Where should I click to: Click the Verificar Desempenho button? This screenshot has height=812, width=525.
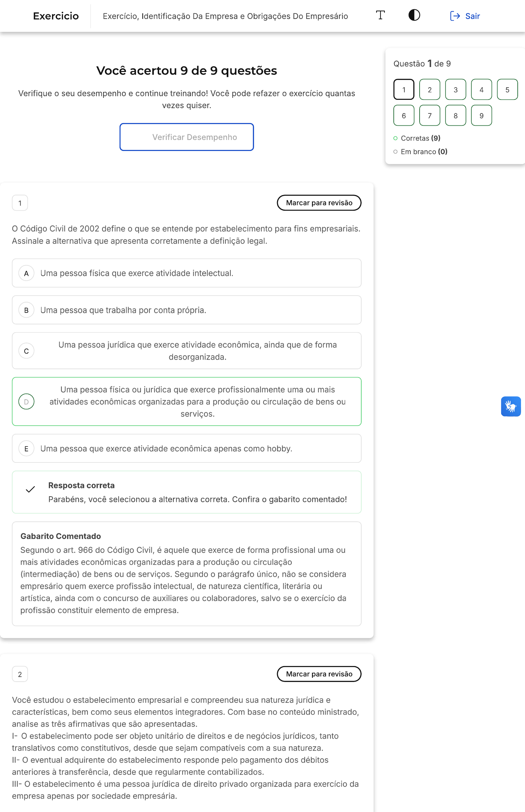click(x=187, y=137)
